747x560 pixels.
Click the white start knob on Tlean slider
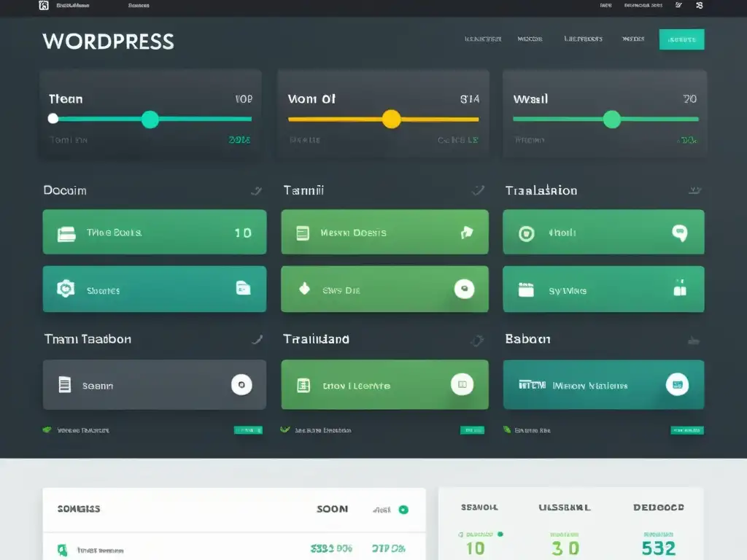tap(53, 119)
